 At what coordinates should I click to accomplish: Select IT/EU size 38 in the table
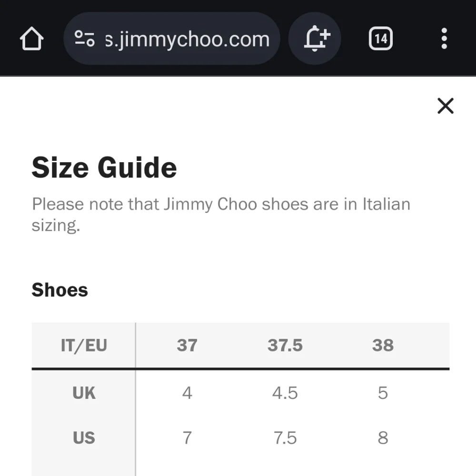click(x=383, y=346)
